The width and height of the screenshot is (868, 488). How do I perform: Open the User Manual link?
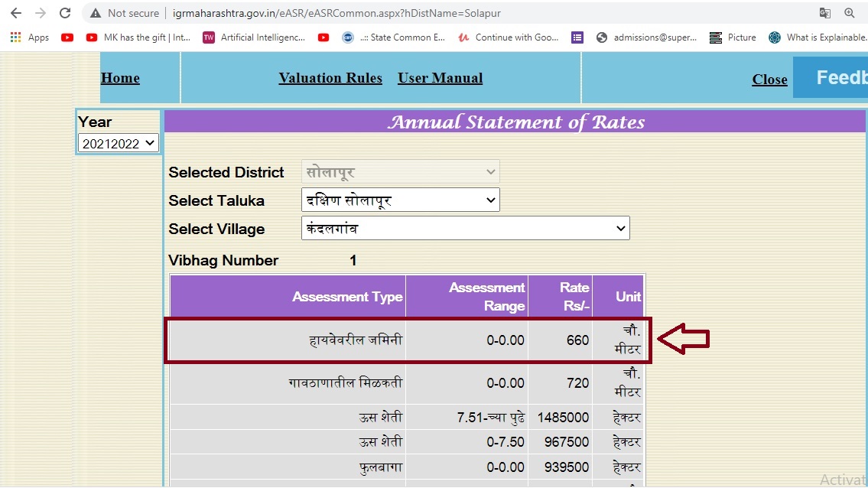click(440, 78)
